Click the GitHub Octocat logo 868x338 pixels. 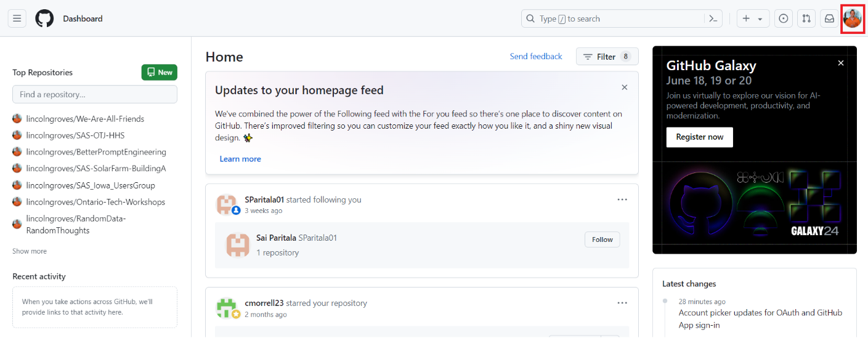pos(44,18)
